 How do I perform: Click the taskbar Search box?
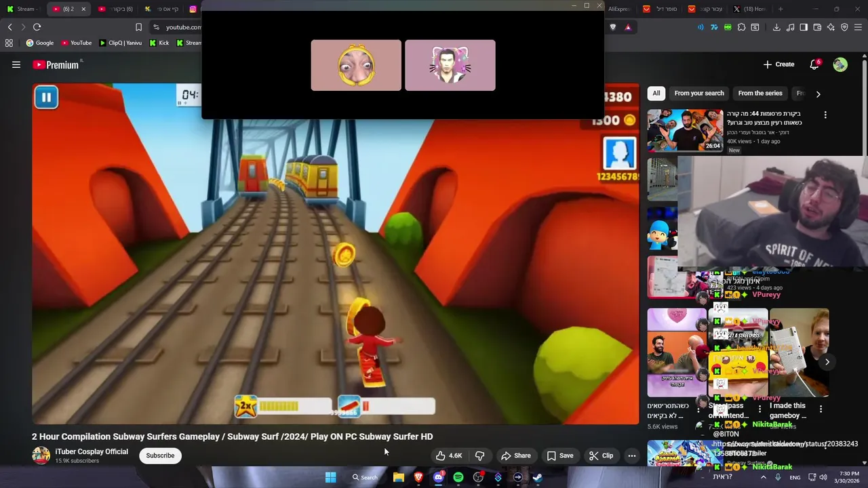coord(365,477)
